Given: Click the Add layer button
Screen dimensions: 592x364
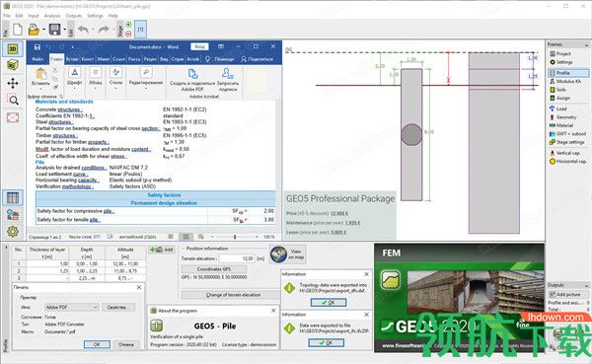Looking at the screenshot, I should point(162,250).
